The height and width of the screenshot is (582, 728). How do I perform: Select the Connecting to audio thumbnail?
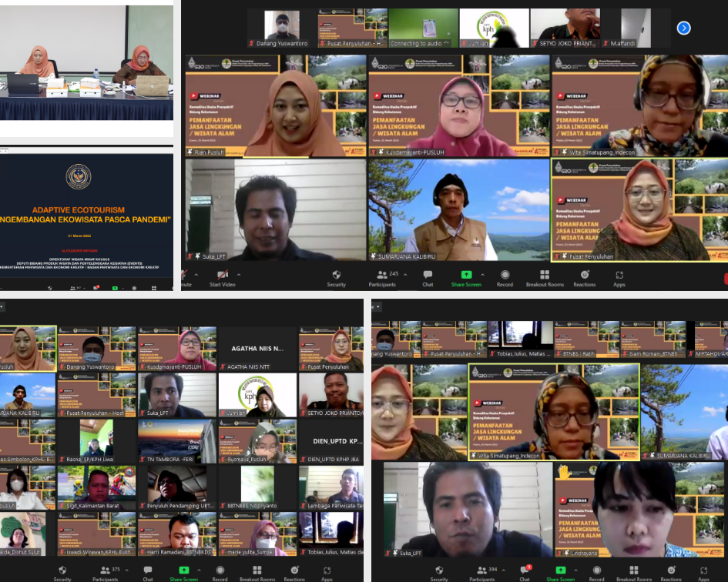423,28
